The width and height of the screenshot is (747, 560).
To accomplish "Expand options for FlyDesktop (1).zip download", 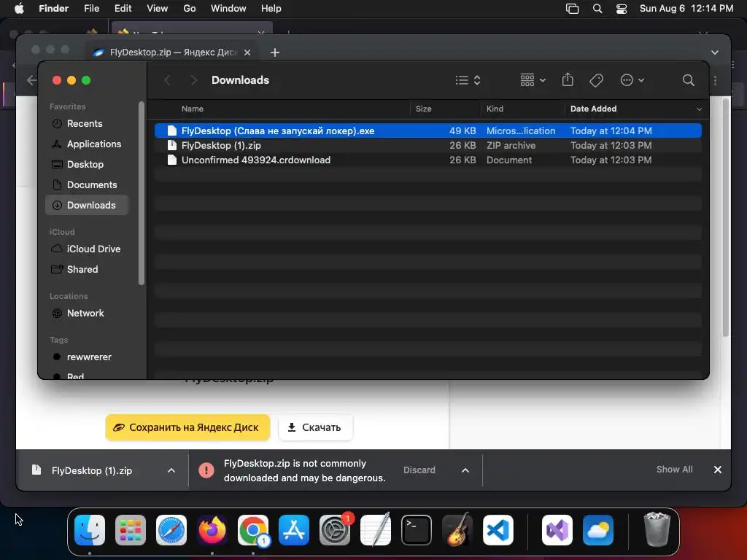I will [x=171, y=470].
